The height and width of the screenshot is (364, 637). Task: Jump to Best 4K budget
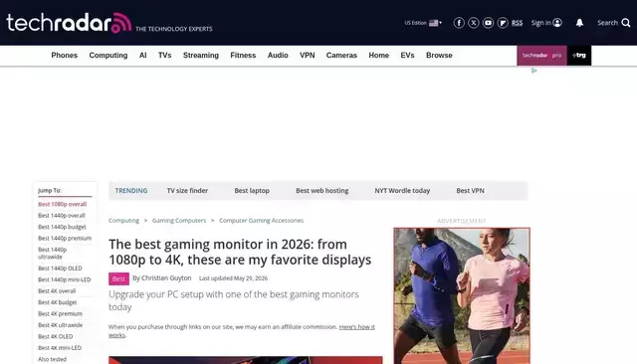[x=58, y=302]
